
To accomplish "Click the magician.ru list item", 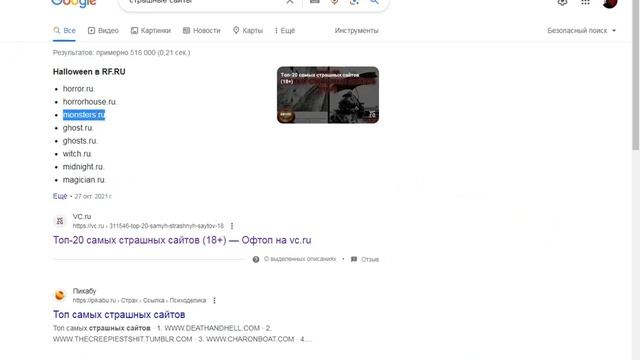I will point(84,180).
